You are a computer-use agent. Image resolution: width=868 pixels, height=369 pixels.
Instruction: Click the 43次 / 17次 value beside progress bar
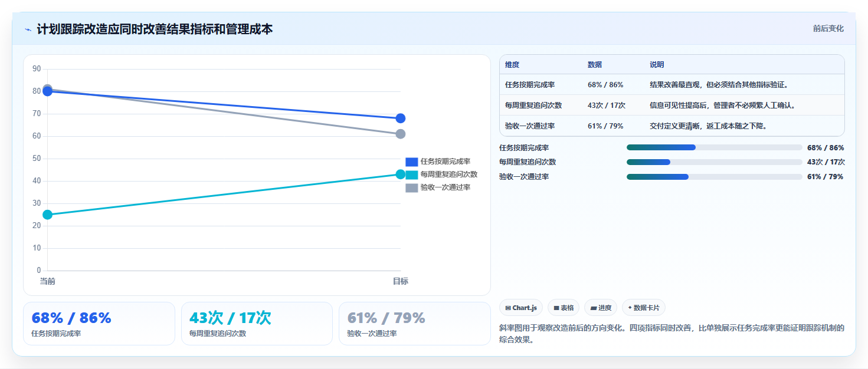tap(826, 162)
